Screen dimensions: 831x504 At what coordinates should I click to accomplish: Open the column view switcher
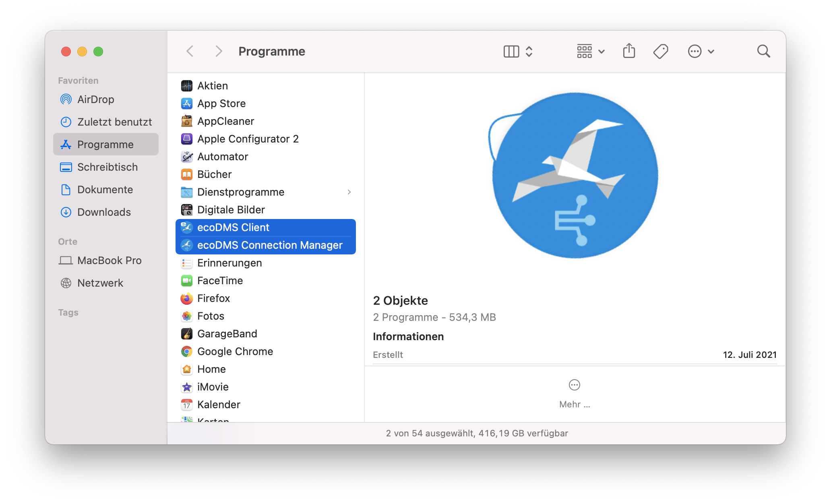pyautogui.click(x=518, y=51)
